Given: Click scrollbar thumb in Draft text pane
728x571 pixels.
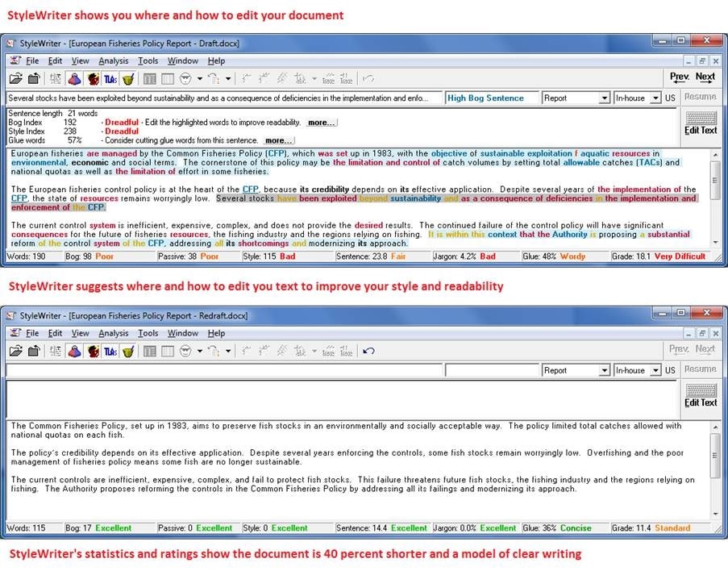Looking at the screenshot, I should (x=715, y=181).
